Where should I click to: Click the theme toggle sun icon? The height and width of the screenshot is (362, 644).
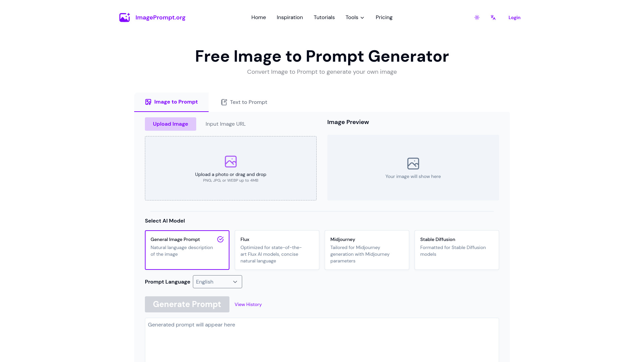[x=477, y=17]
